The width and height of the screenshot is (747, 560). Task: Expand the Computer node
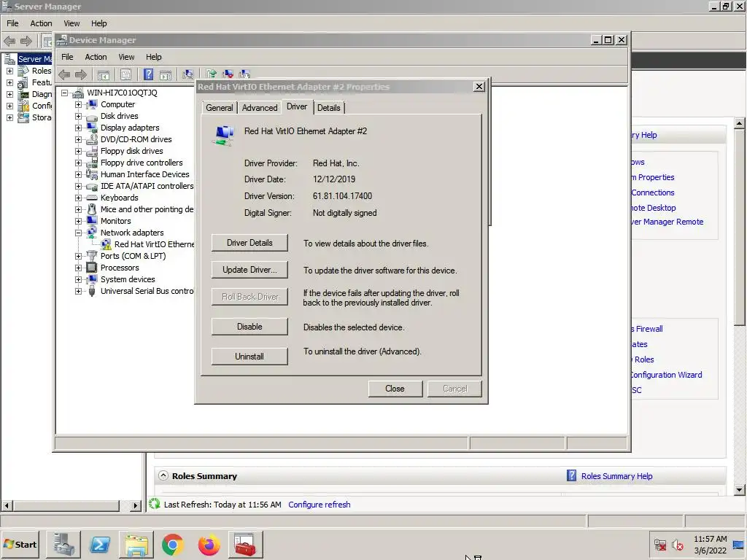tap(78, 104)
